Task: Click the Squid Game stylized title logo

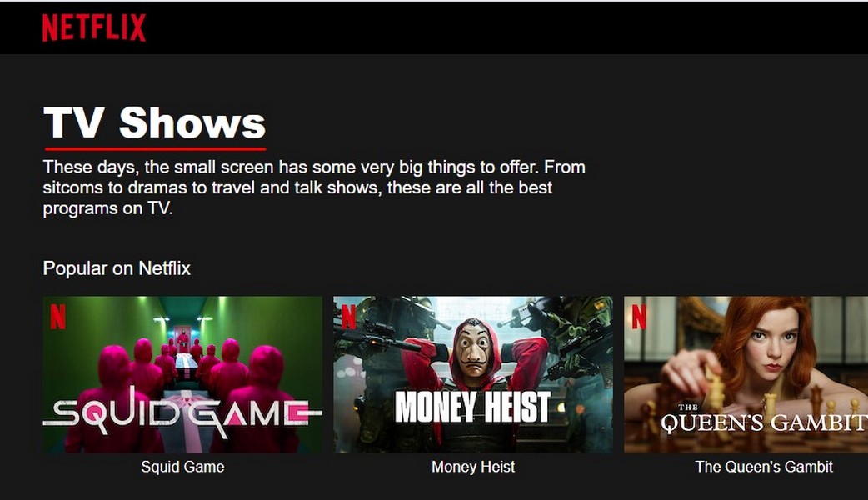Action: [182, 412]
